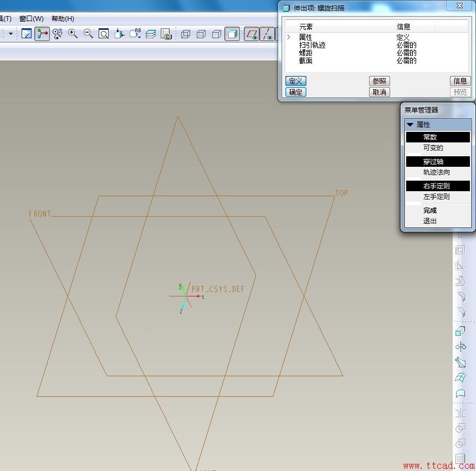
Task: Click the zoom out magnifier icon
Action: pyautogui.click(x=88, y=34)
